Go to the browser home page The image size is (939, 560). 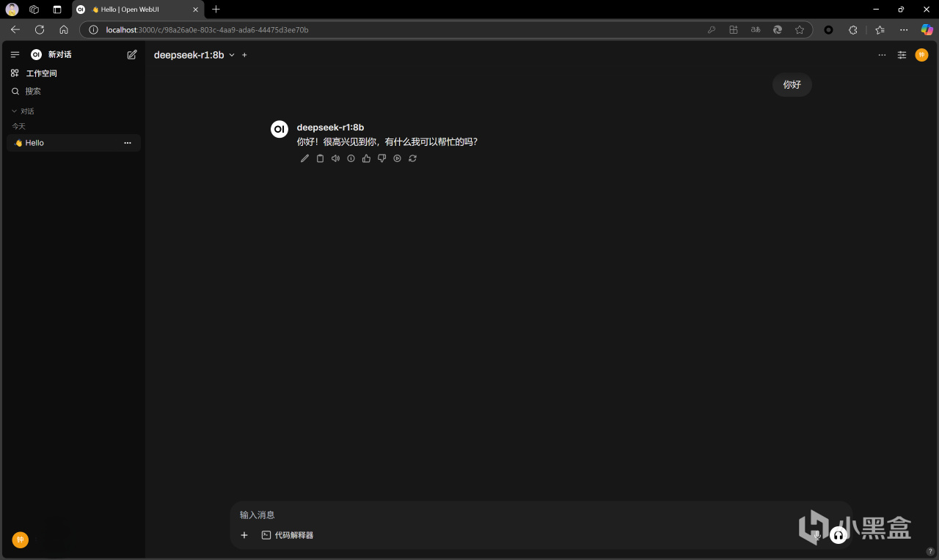64,29
